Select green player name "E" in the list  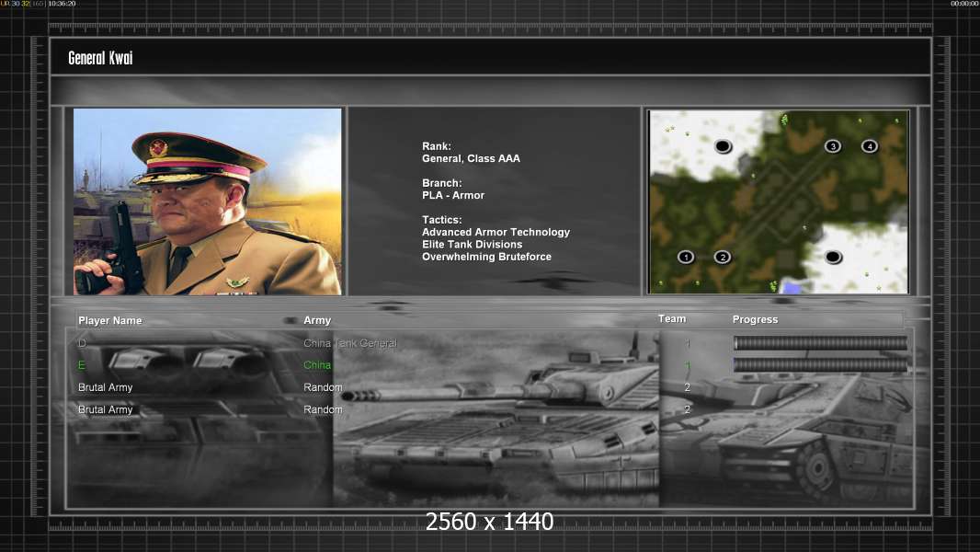pos(81,365)
